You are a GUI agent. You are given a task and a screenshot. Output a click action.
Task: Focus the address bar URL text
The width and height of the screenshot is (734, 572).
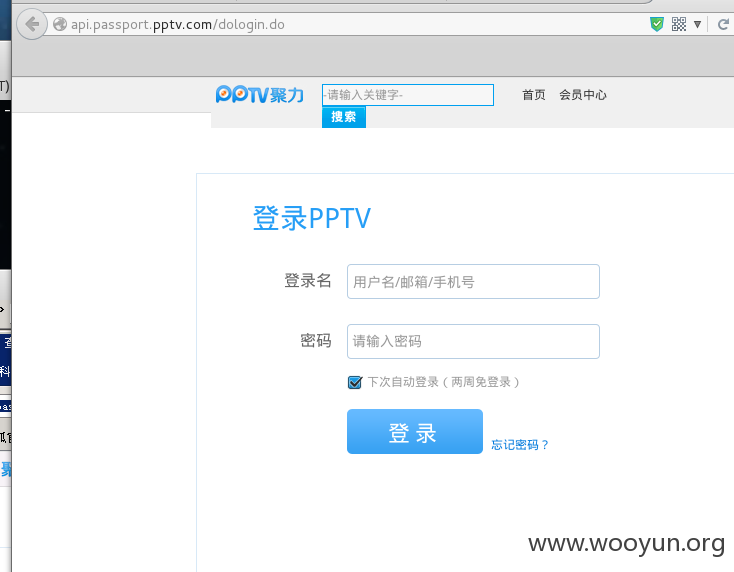[x=178, y=24]
